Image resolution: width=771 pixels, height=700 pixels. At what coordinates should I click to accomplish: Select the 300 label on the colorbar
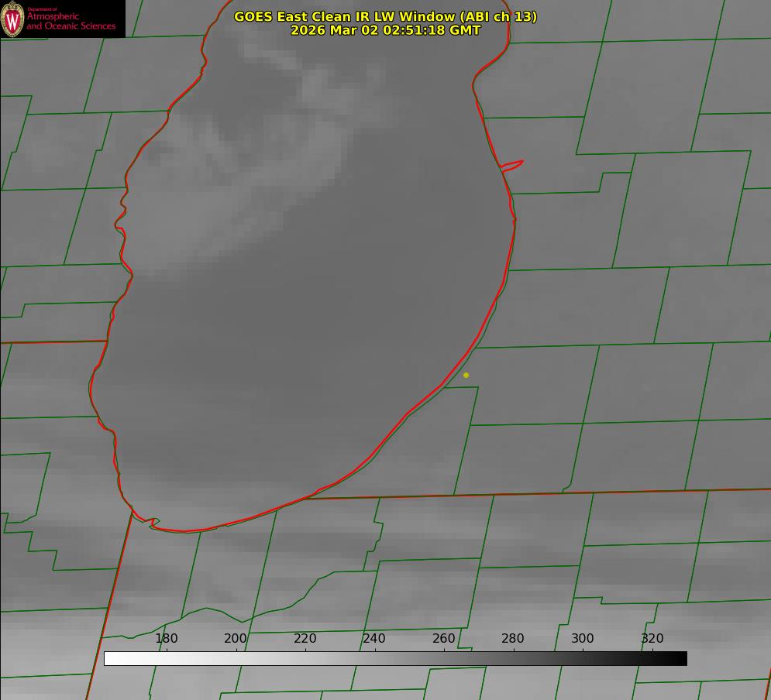pyautogui.click(x=583, y=639)
